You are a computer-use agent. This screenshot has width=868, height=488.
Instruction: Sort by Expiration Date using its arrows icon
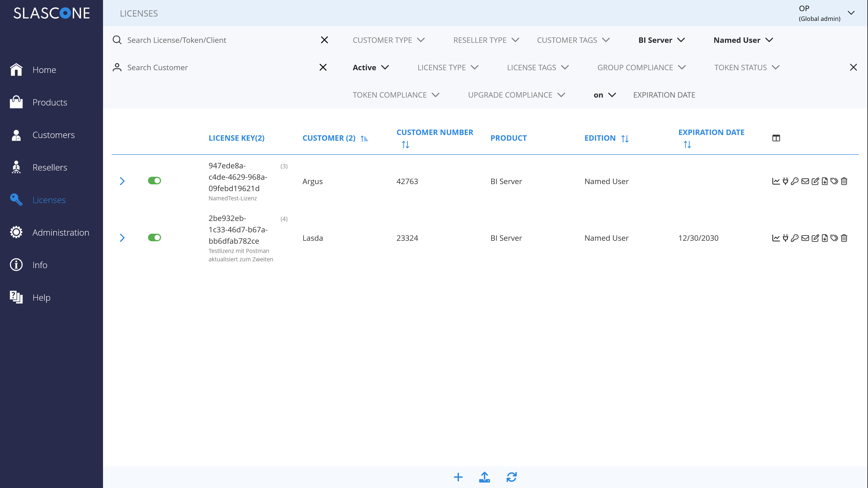pyautogui.click(x=687, y=145)
